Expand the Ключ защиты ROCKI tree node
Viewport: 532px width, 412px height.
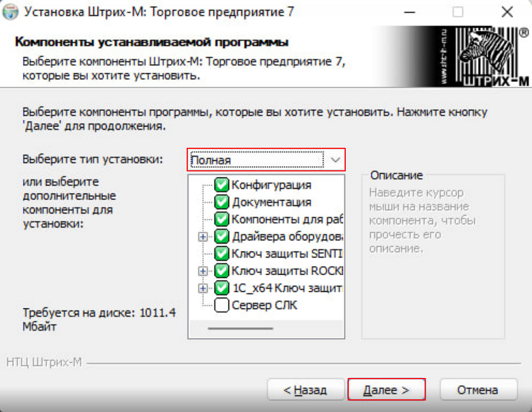[x=203, y=271]
